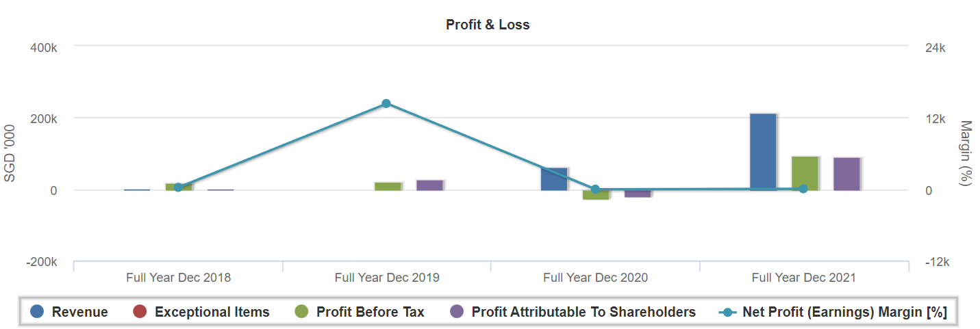The height and width of the screenshot is (329, 980).
Task: Click the purple Profit Attributable legend circle
Action: [x=457, y=312]
